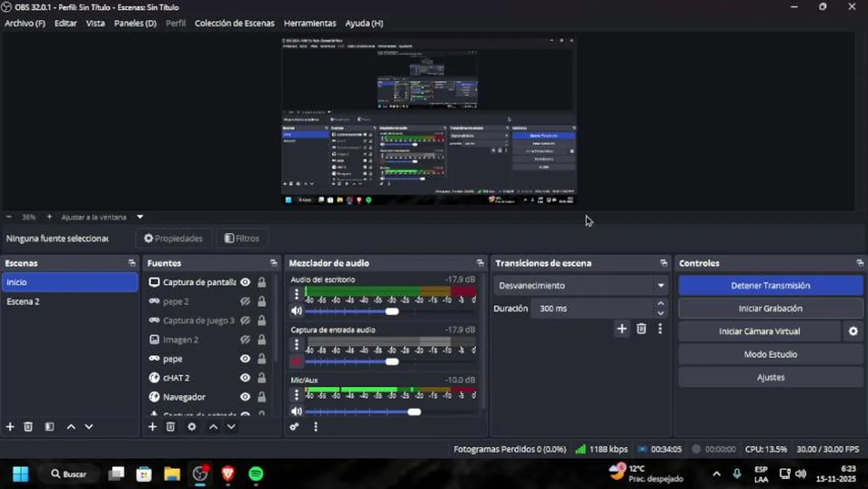
Task: Open source properties gear in Fuentes toolbar
Action: pyautogui.click(x=192, y=427)
